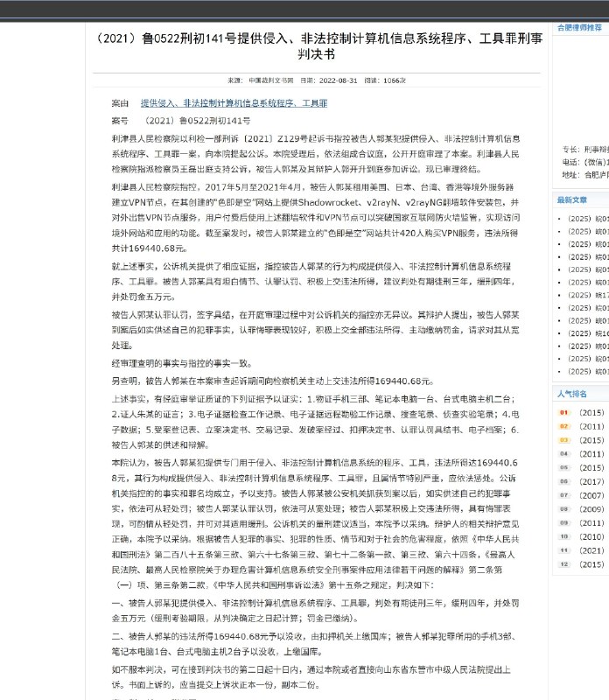Open the latest article starting (2025) 皖16
The width and height of the screenshot is (609, 700).
588,333
